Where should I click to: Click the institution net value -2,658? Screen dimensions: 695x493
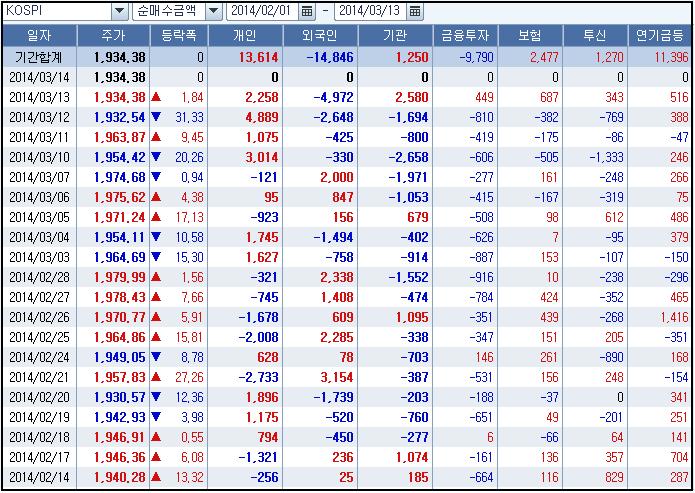[x=409, y=157]
